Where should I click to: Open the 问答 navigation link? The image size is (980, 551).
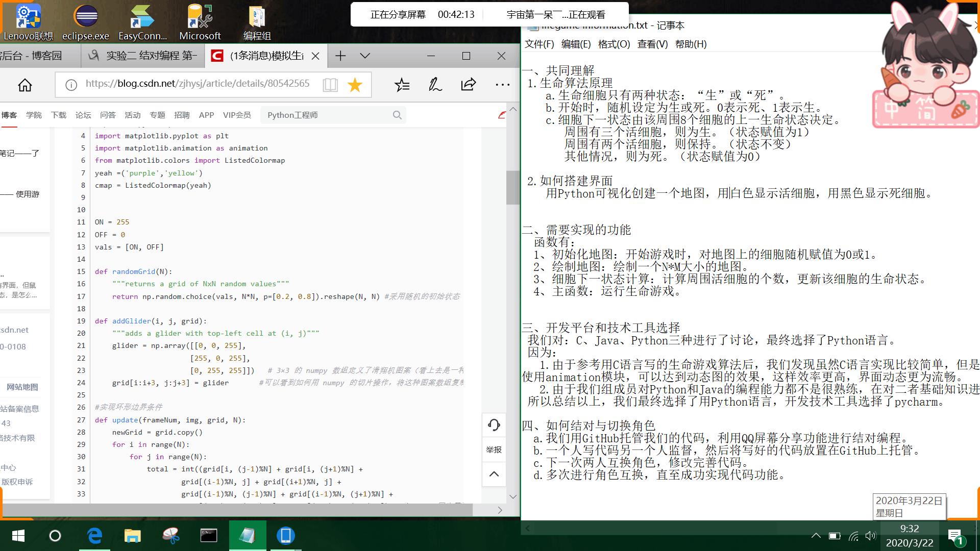108,115
